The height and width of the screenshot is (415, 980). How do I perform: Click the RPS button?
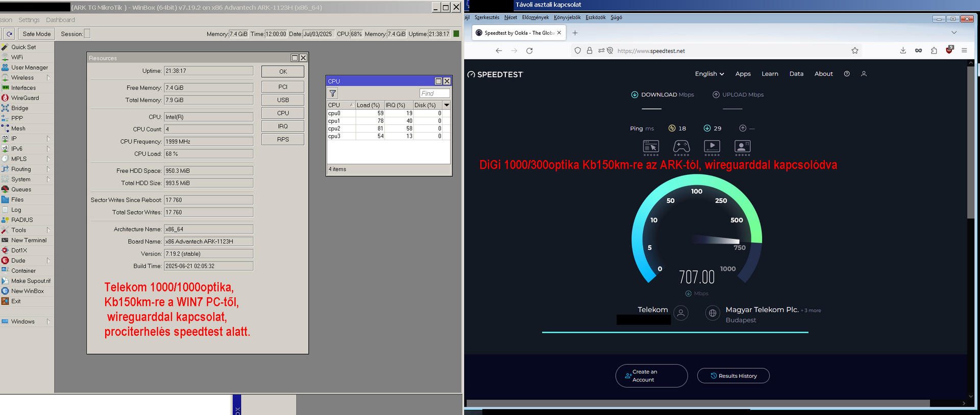[283, 139]
